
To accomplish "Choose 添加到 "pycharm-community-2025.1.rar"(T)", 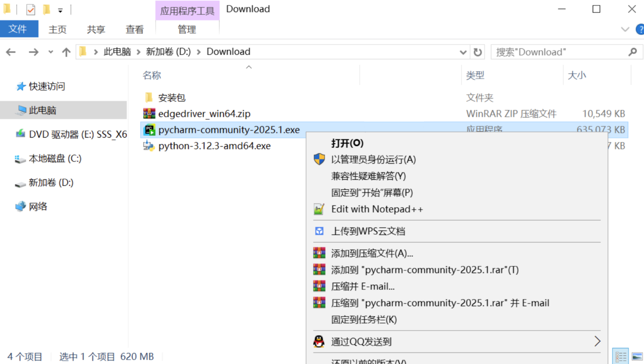I will (x=425, y=270).
